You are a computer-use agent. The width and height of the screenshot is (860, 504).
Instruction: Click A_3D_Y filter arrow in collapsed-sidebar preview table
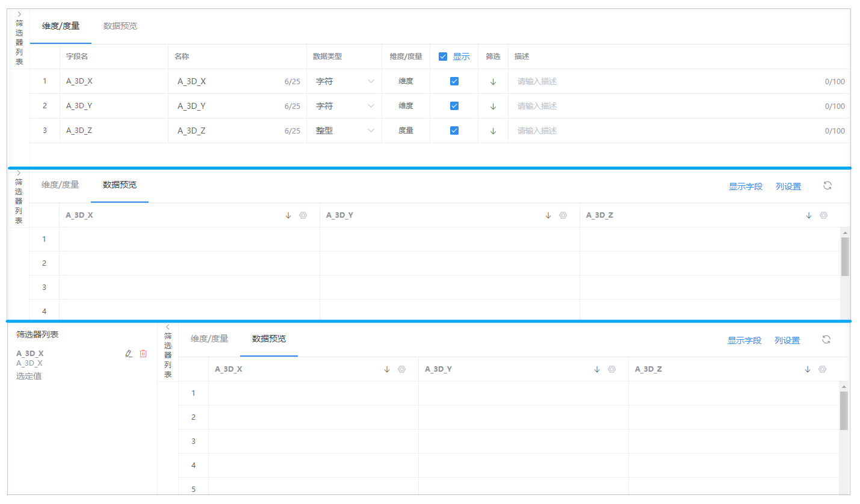548,215
